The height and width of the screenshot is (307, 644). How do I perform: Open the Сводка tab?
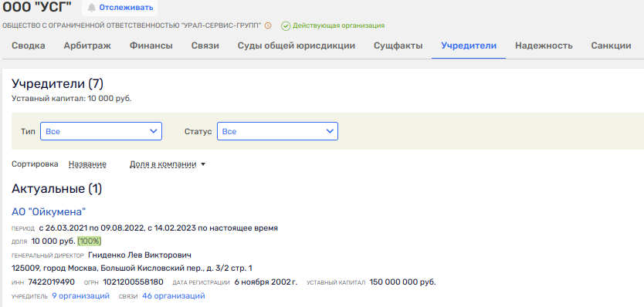pos(29,46)
